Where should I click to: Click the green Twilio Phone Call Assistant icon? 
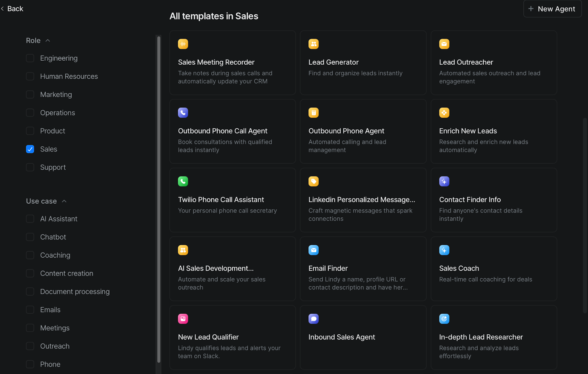point(183,181)
